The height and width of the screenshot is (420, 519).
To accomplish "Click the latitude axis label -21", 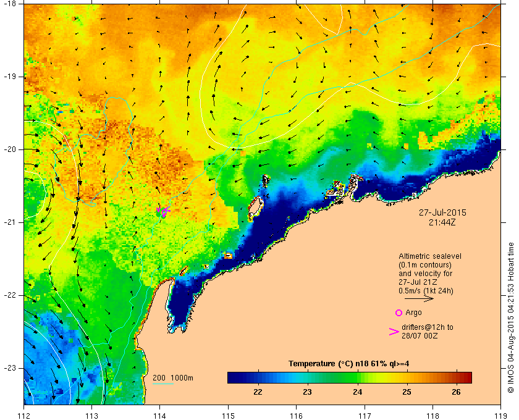I will [10, 222].
